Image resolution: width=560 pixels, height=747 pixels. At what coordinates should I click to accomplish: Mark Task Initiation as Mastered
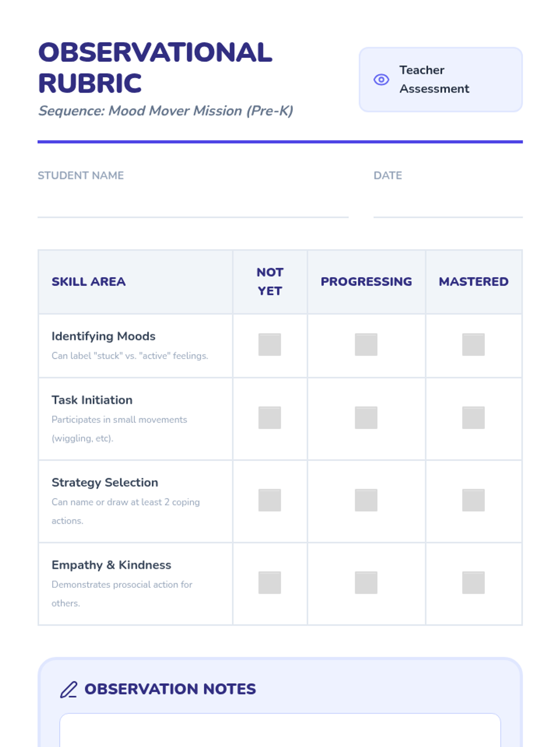click(473, 418)
